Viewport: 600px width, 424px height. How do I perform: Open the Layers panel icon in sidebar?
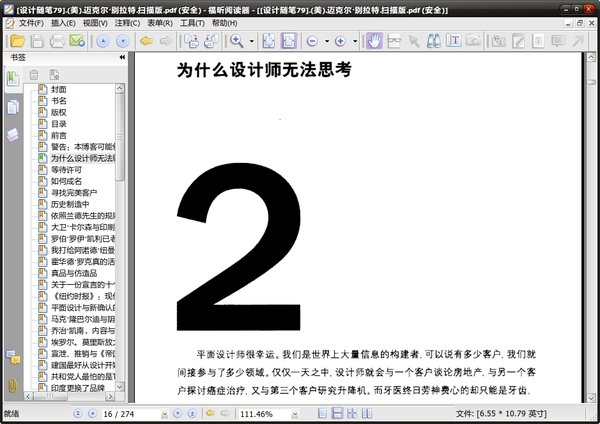click(x=13, y=133)
